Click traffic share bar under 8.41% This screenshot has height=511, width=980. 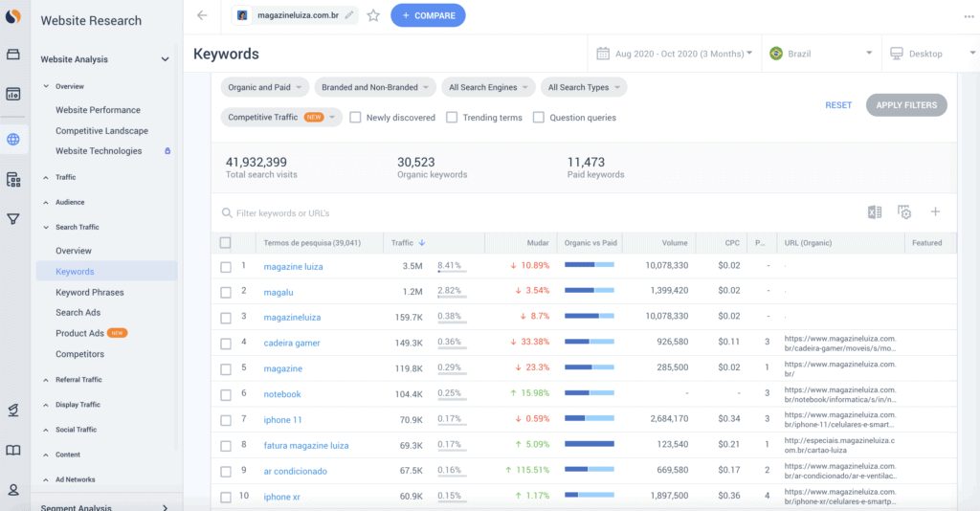pyautogui.click(x=450, y=271)
